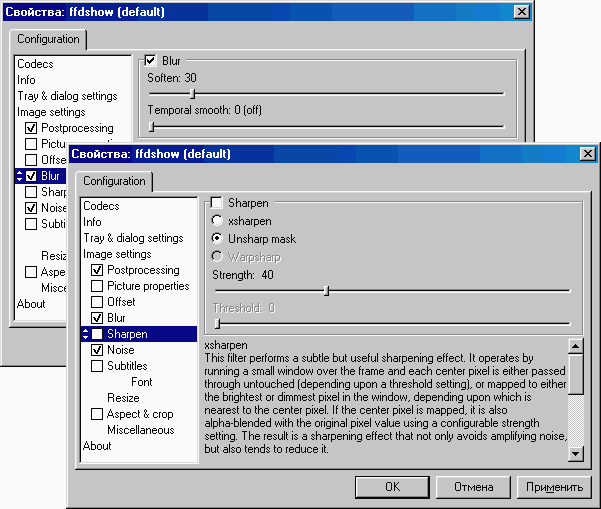Select Subtitles label in front window tree
The height and width of the screenshot is (509, 601).
[127, 366]
